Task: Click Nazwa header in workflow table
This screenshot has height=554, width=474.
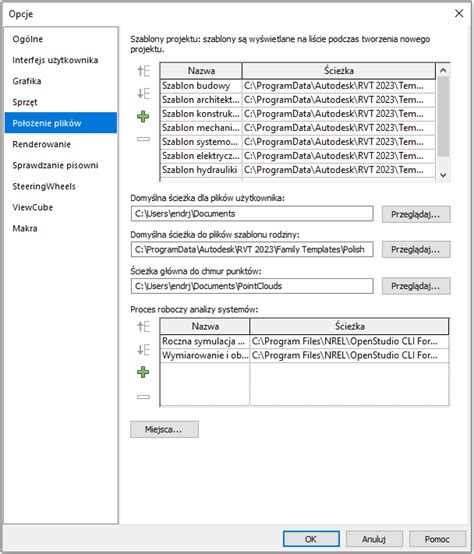Action: point(205,326)
